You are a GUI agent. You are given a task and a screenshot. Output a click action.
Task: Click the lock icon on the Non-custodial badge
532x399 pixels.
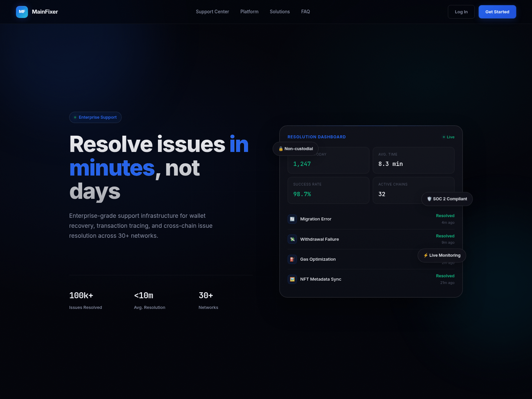[x=281, y=149]
